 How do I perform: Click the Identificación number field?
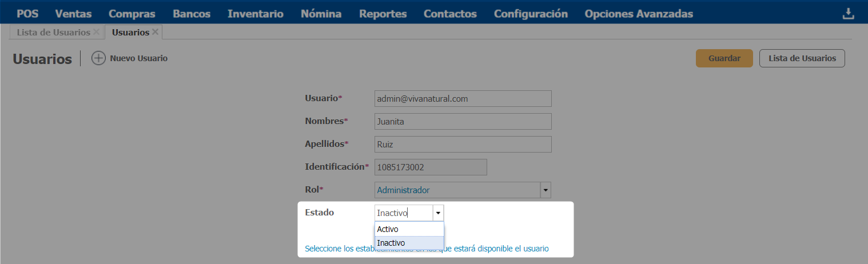430,167
